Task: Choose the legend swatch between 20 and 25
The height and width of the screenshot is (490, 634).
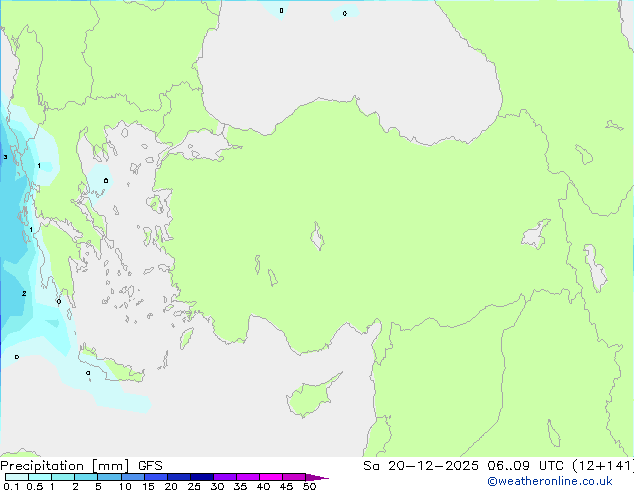Action: tap(179, 477)
